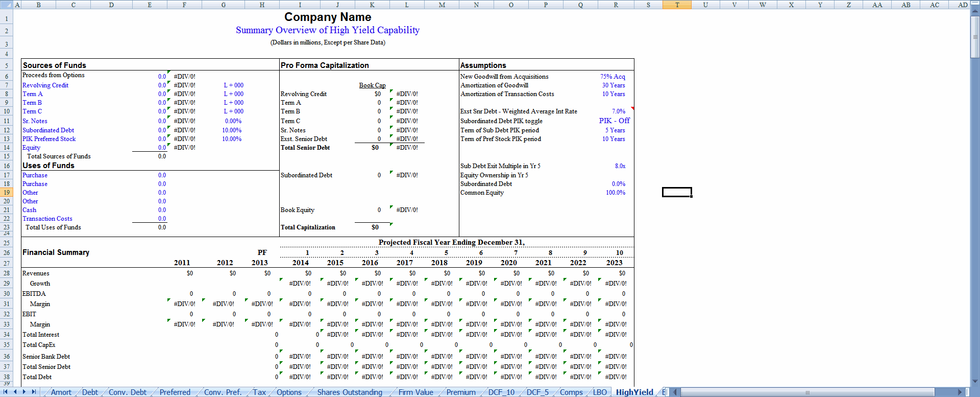
Task: Click the Projected Fiscal Year Ending heading
Action: click(452, 242)
